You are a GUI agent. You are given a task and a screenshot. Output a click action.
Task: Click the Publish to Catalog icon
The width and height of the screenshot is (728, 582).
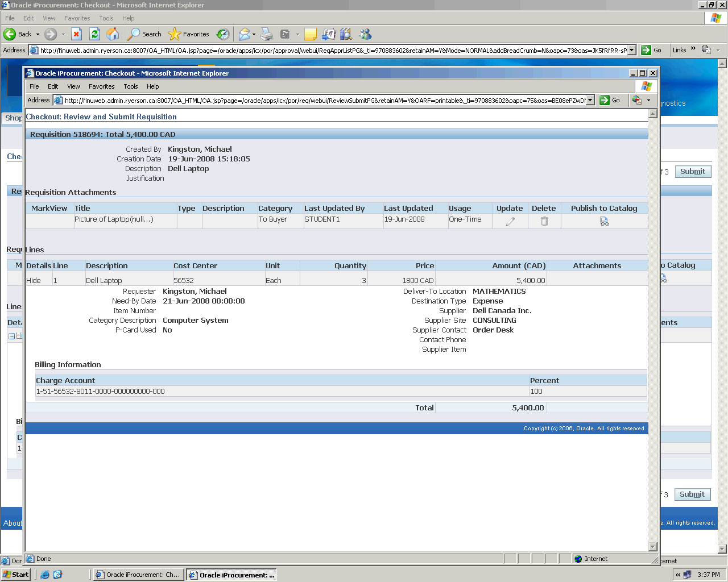[x=604, y=221]
